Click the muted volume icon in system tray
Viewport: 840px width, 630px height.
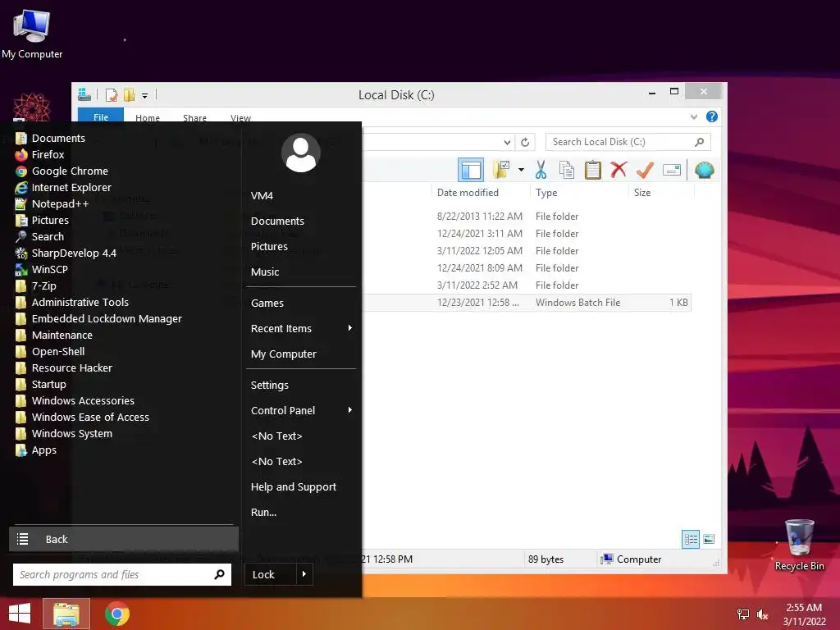(762, 614)
